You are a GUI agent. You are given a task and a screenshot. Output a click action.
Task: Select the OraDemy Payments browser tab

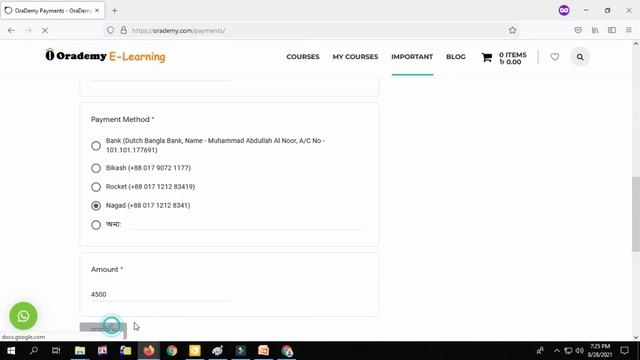pos(52,11)
